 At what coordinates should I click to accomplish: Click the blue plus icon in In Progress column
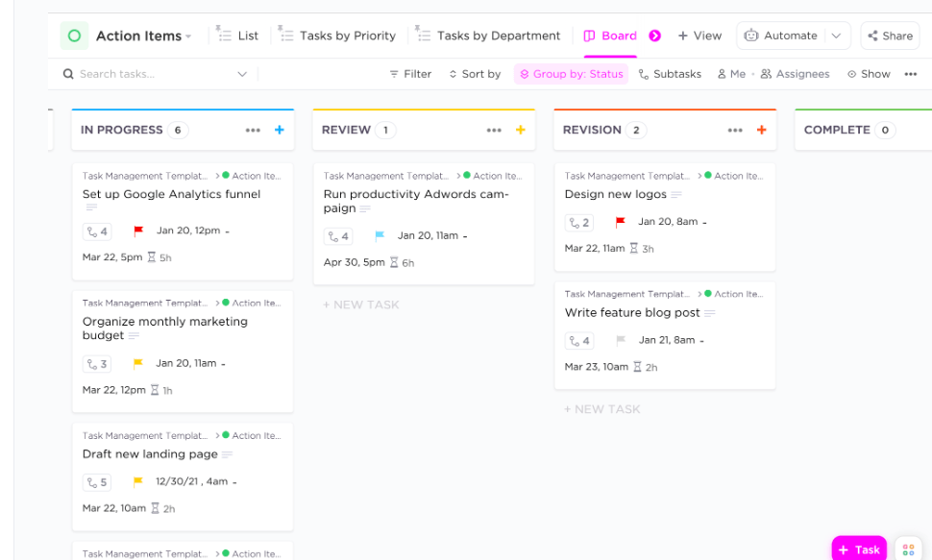280,131
